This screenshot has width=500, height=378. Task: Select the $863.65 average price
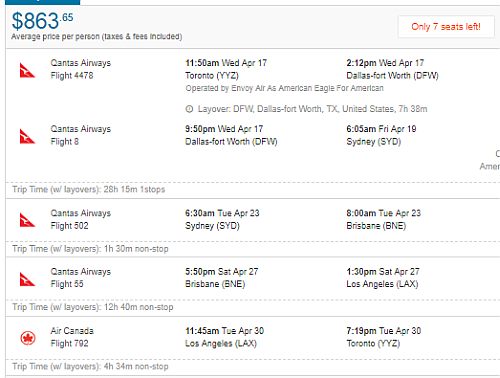[x=42, y=21]
